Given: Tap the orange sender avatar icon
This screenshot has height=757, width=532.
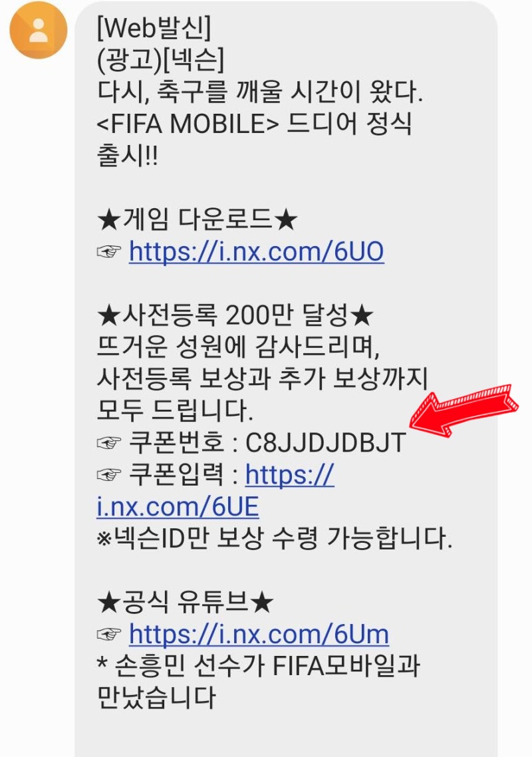Looking at the screenshot, I should [39, 30].
